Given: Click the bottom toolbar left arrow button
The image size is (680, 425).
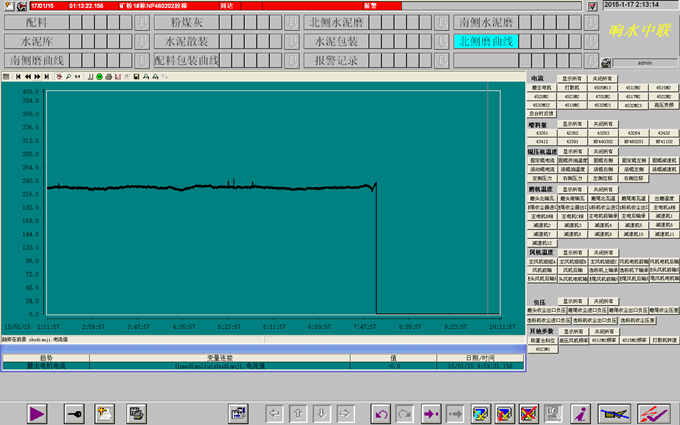Looking at the screenshot, I should click(x=273, y=411).
